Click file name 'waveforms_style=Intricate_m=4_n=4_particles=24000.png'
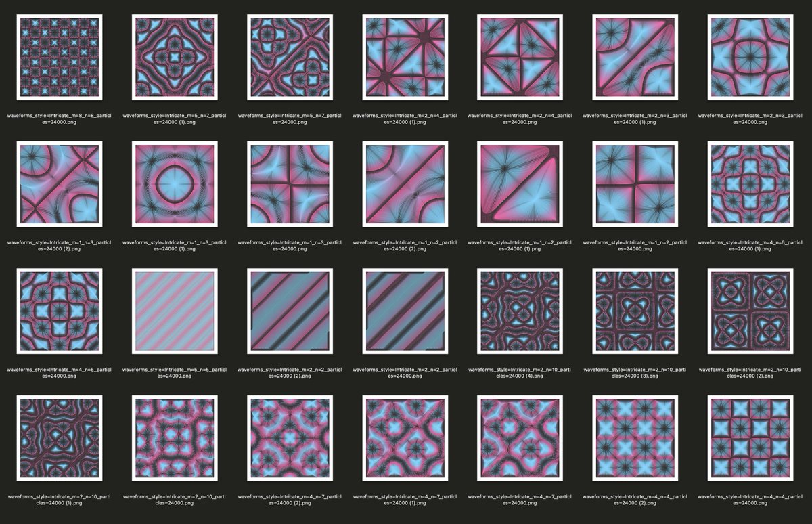Viewport: 812px width, 524px height. click(750, 500)
